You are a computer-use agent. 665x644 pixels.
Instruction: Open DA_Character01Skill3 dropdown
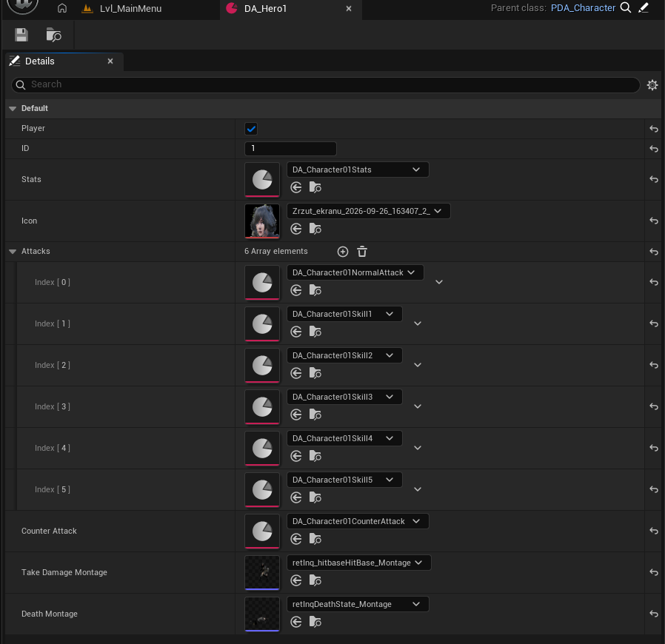(344, 397)
